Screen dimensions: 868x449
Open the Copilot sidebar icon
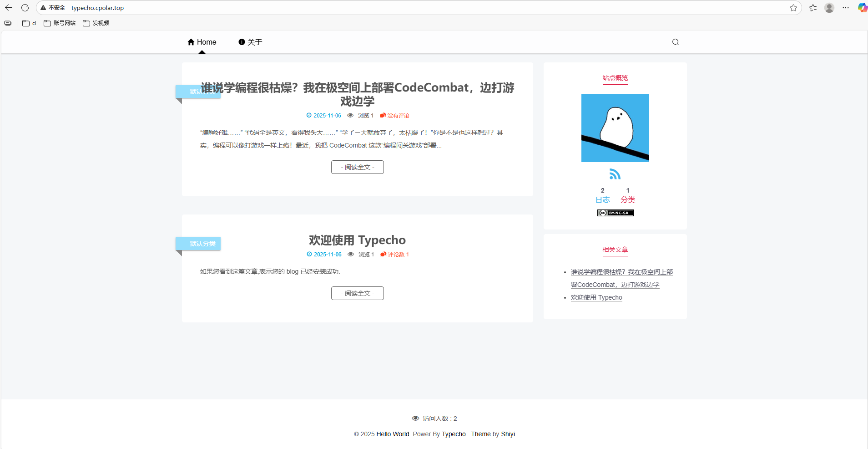click(862, 8)
